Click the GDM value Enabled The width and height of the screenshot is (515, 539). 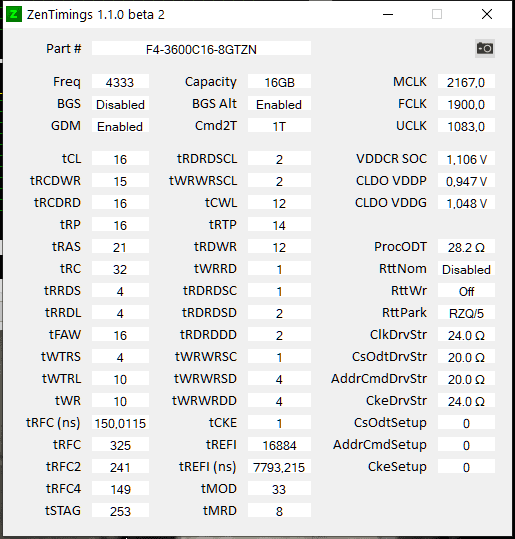120,125
